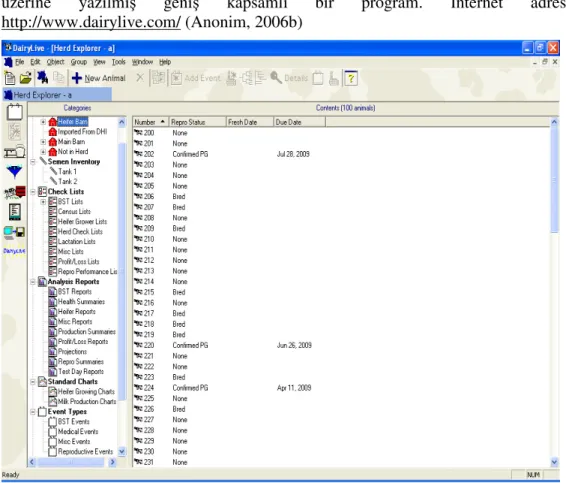
Task: Click the calendar icon in left sidebar
Action: (x=15, y=112)
